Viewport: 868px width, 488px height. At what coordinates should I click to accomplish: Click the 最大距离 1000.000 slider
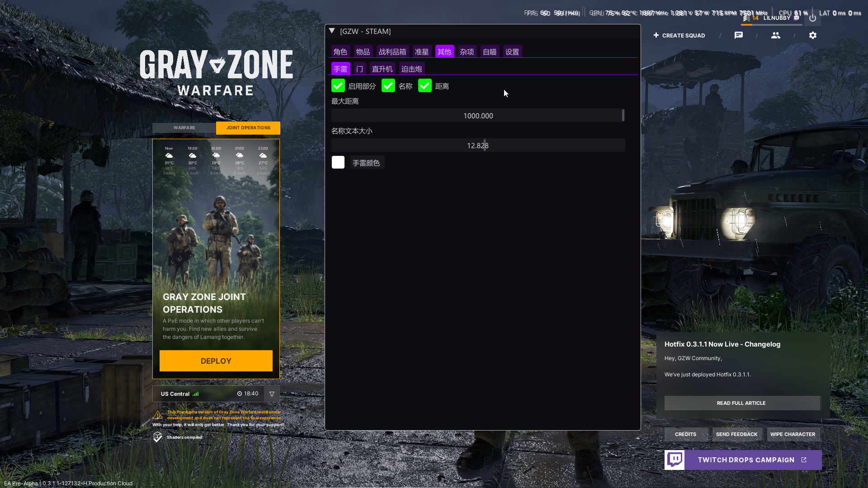(478, 116)
